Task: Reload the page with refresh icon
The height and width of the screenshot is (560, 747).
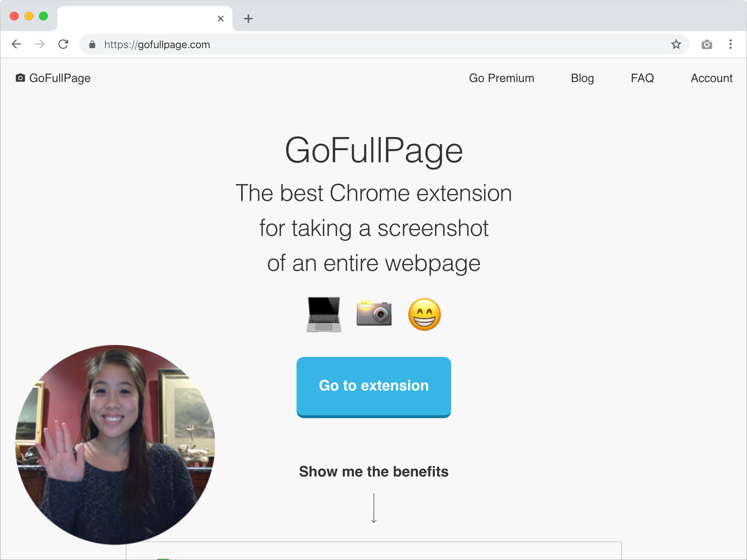Action: click(x=63, y=44)
